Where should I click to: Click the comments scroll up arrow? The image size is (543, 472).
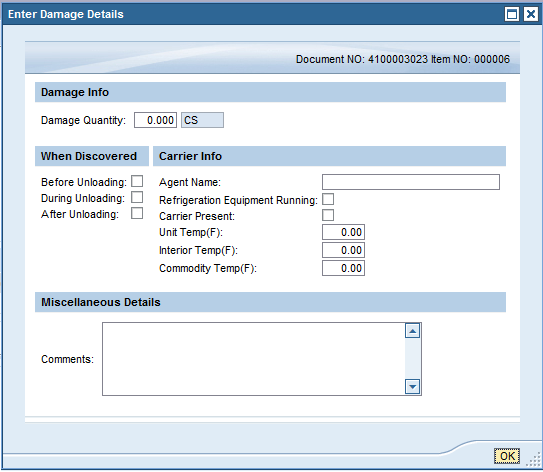pos(412,331)
